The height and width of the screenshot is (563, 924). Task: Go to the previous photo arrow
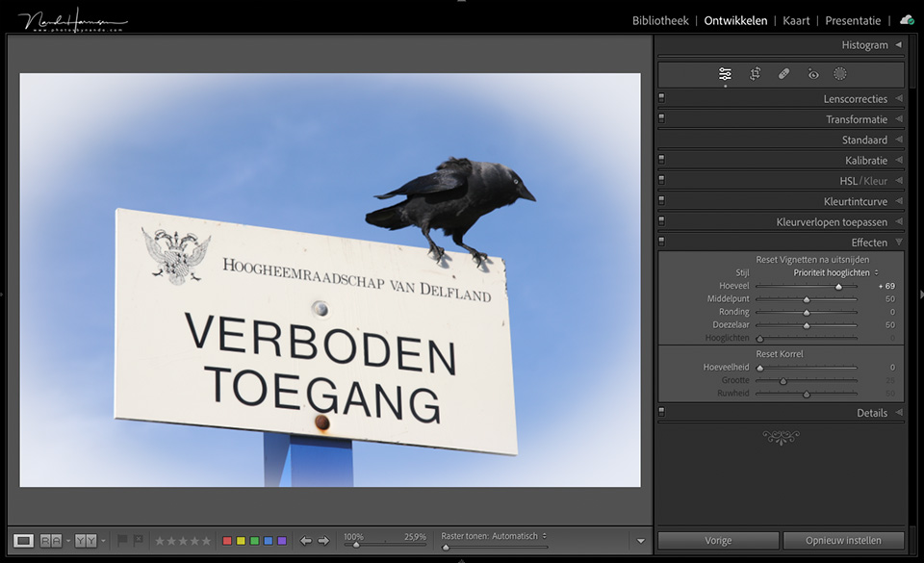(306, 541)
